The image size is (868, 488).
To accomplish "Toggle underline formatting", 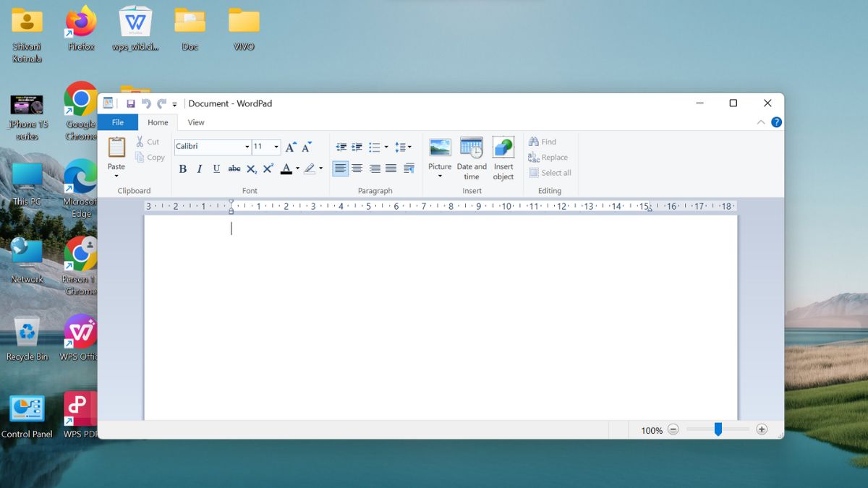I will pos(216,168).
